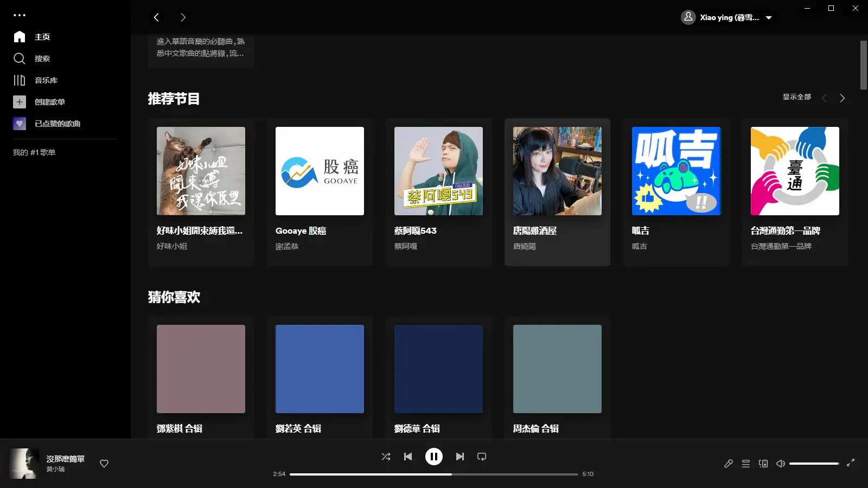Connect to a device
Viewport: 868px width, 488px height.
pyautogui.click(x=763, y=464)
